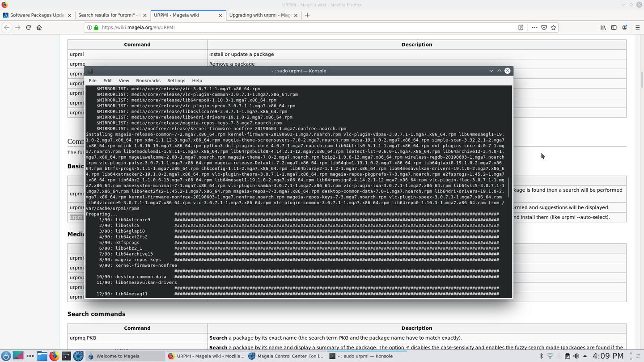
Task: Click the urpmi command cell
Action: pos(137,54)
